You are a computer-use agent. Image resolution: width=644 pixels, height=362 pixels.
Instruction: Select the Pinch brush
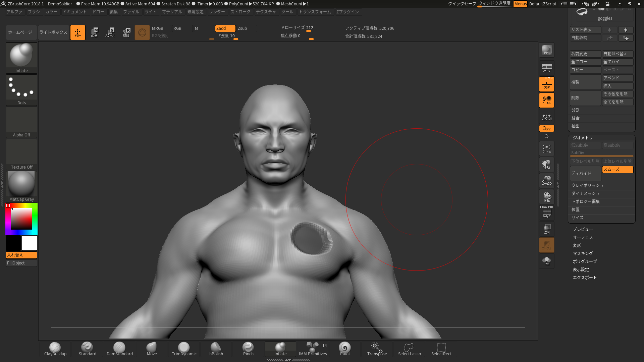pyautogui.click(x=248, y=349)
